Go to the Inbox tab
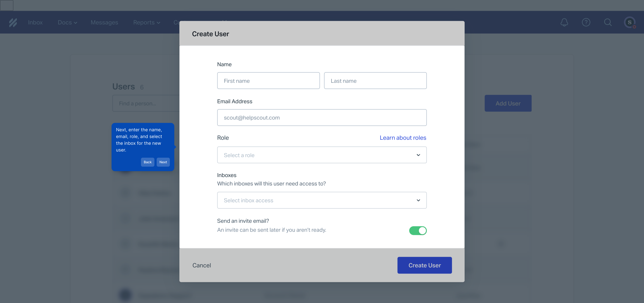Viewport: 644px width, 303px height. pos(35,22)
